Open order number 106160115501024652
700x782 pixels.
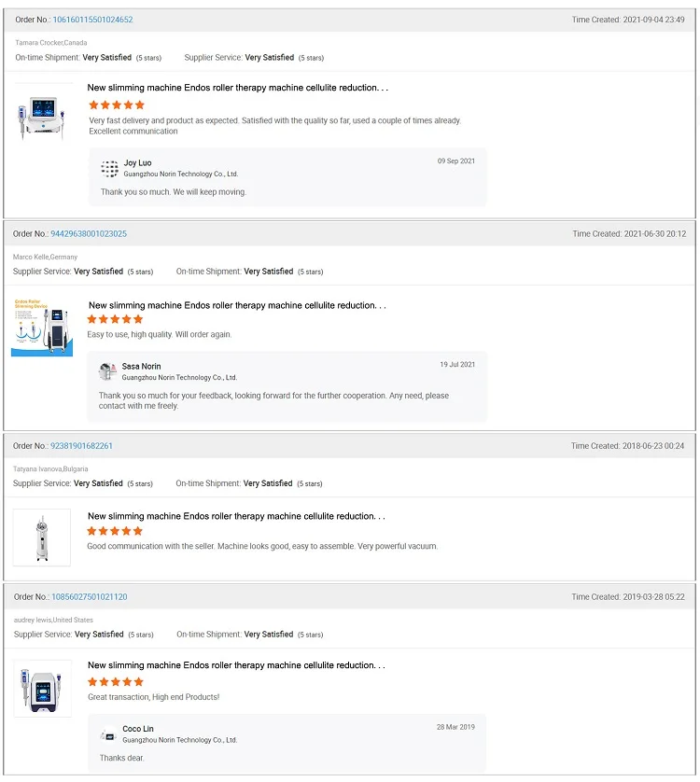(x=92, y=20)
